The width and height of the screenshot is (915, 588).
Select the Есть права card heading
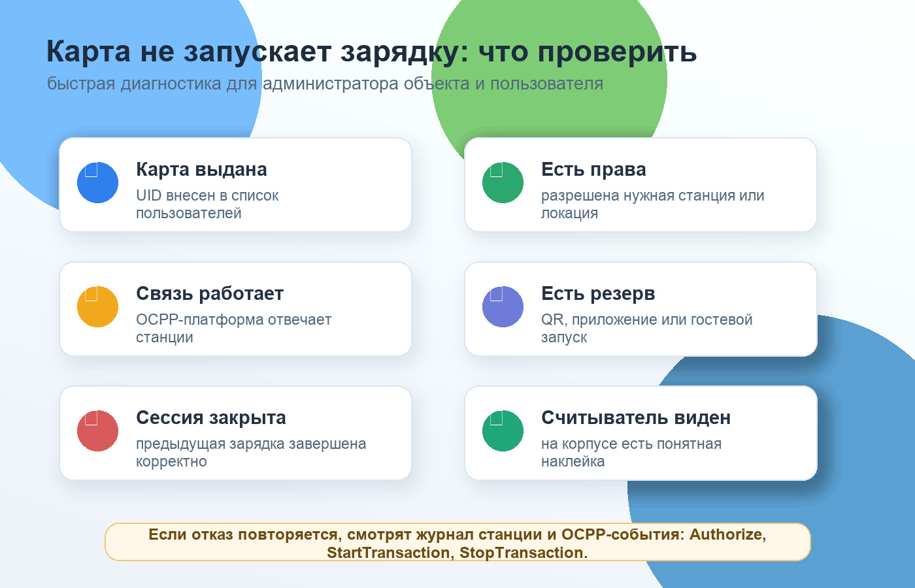[x=593, y=169]
